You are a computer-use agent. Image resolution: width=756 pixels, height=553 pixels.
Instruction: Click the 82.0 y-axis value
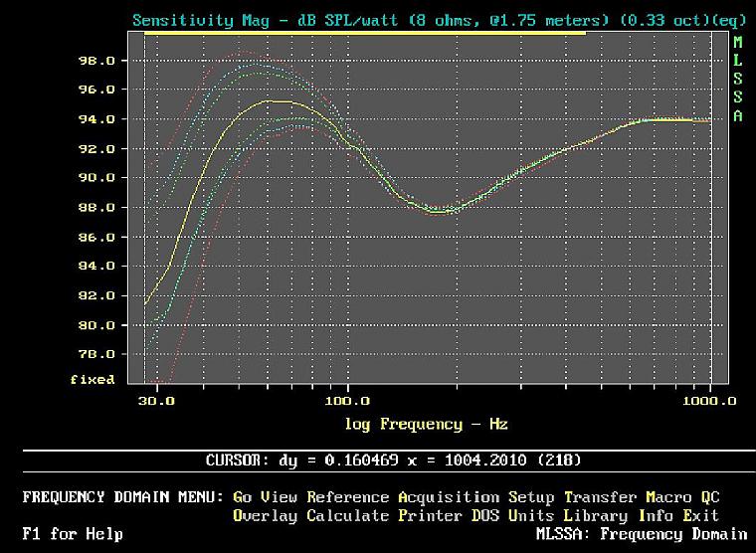click(x=96, y=295)
